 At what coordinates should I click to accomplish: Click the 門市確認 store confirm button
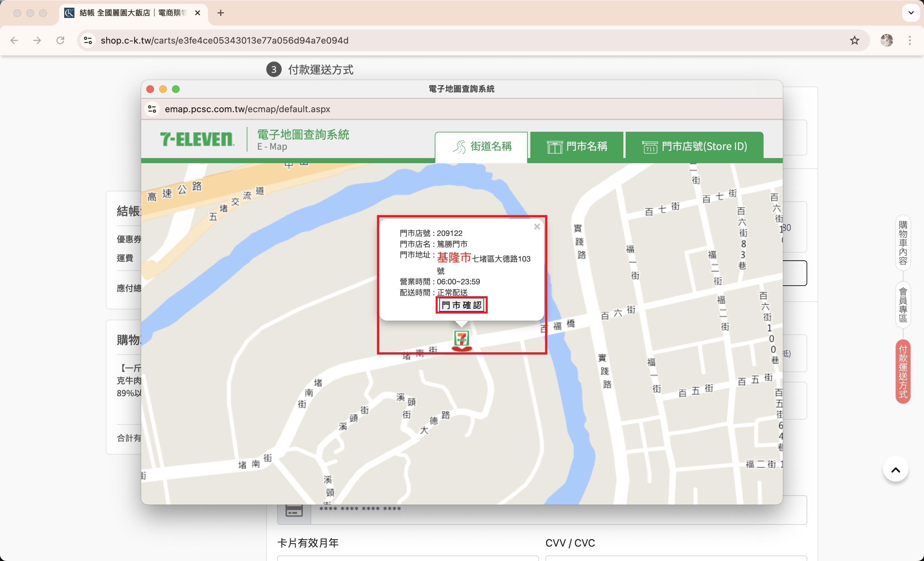(461, 305)
